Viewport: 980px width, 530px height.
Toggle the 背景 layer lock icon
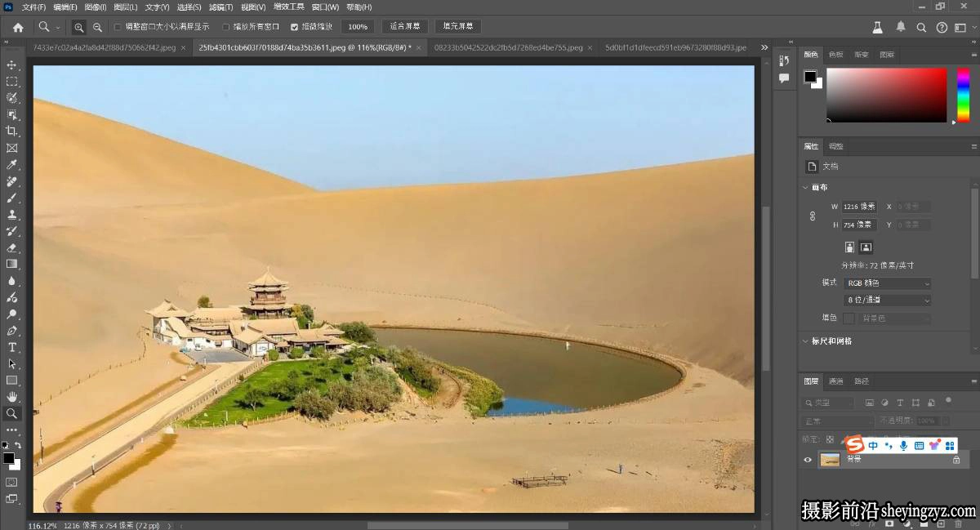click(956, 460)
